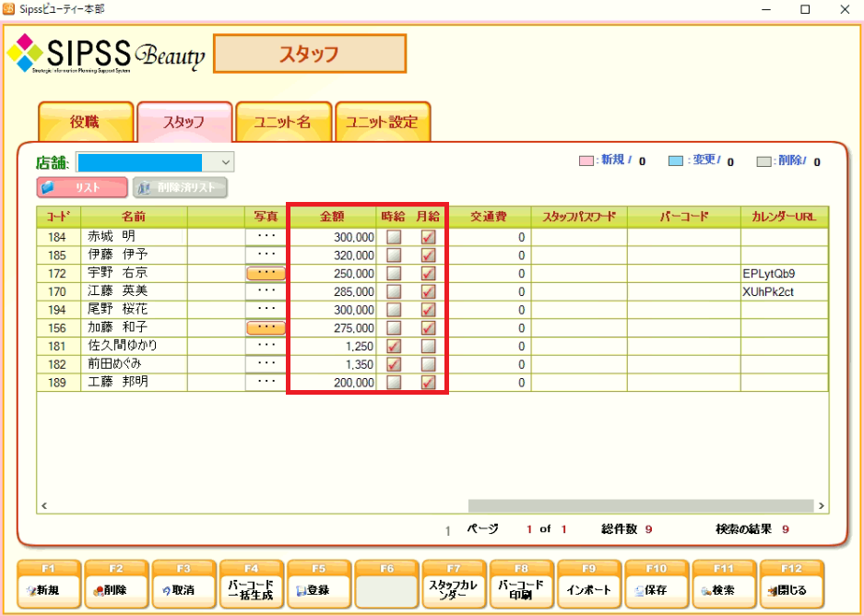Viewport: 864px width, 616px height.
Task: Select amount cell 1,250
Action: click(x=333, y=347)
